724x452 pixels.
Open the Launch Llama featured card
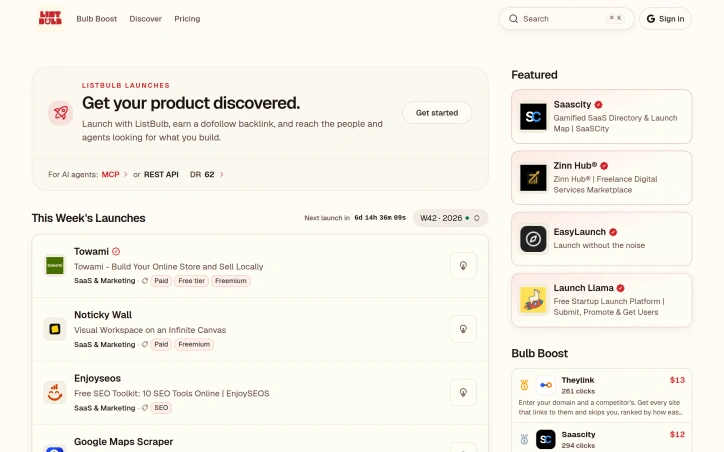coord(602,300)
